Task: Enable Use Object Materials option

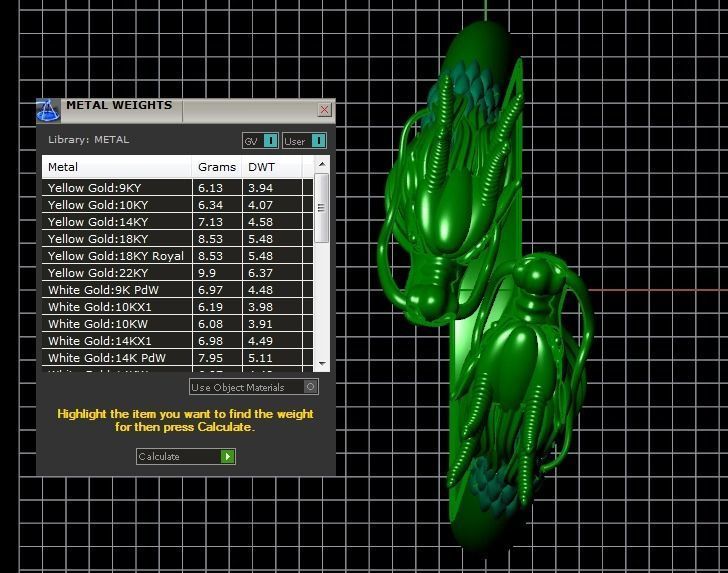Action: (254, 387)
